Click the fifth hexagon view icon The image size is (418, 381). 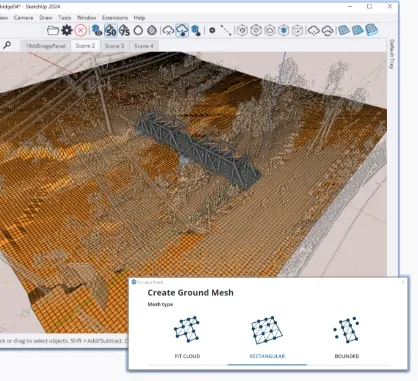[297, 30]
